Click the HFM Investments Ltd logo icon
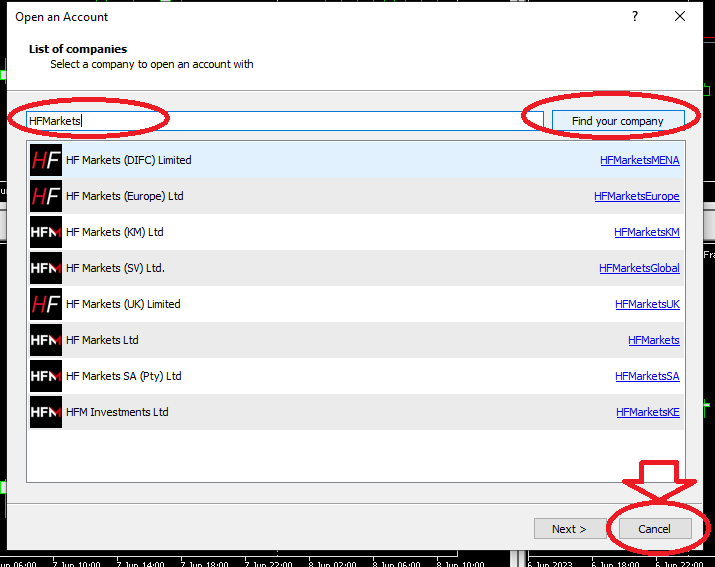 (x=46, y=412)
